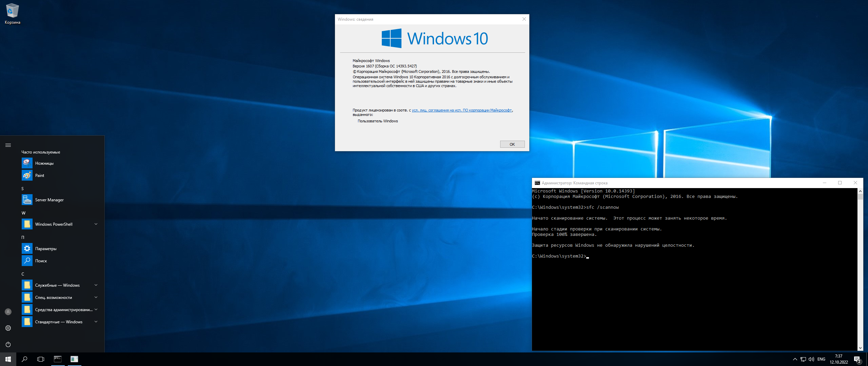Click the volume speaker tray icon
Image resolution: width=868 pixels, height=366 pixels.
811,359
